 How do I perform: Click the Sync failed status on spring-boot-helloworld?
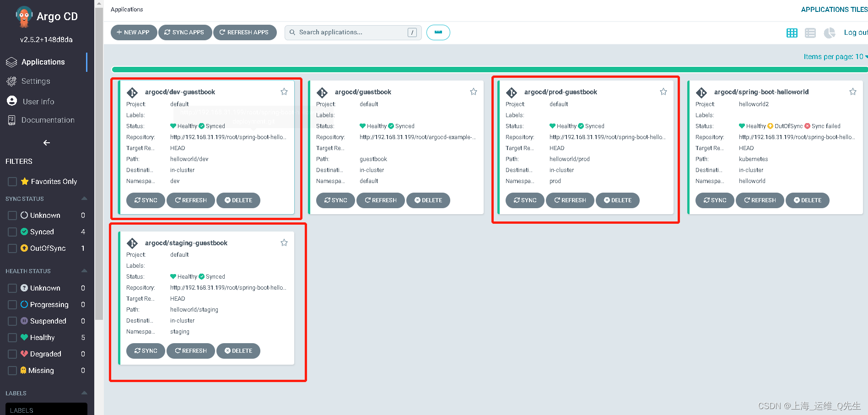pyautogui.click(x=822, y=126)
